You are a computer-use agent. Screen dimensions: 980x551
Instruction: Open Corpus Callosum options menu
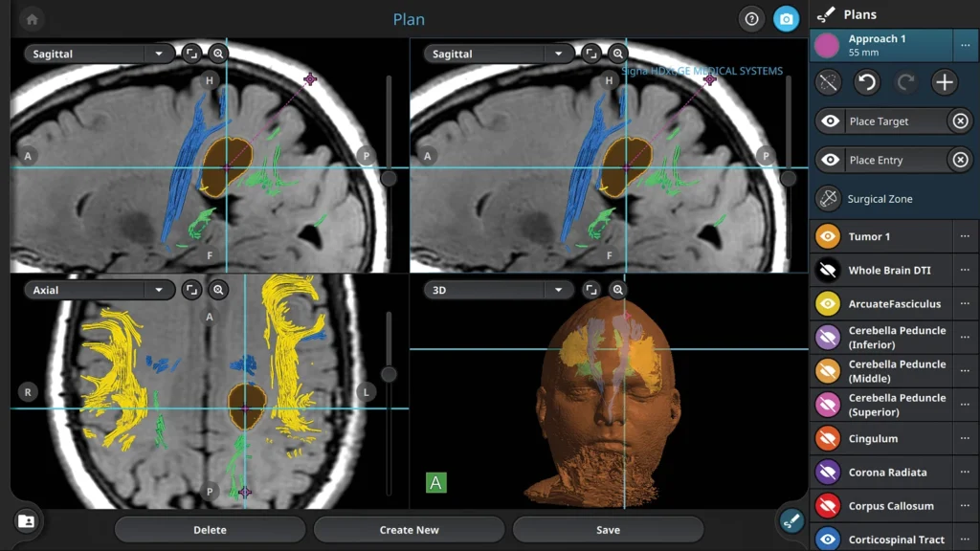pos(965,506)
